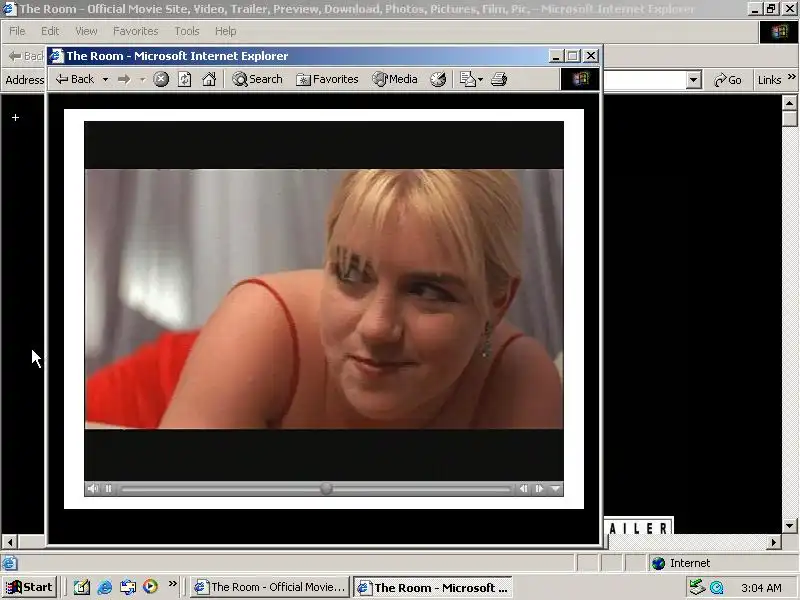The width and height of the screenshot is (800, 600).
Task: Open the Forward history dropdown arrow
Action: click(143, 79)
